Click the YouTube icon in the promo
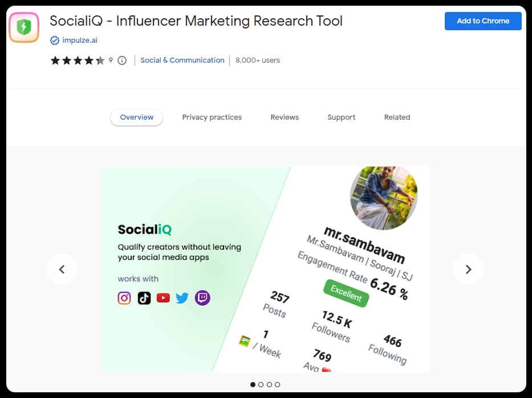This screenshot has width=532, height=398. coord(163,298)
